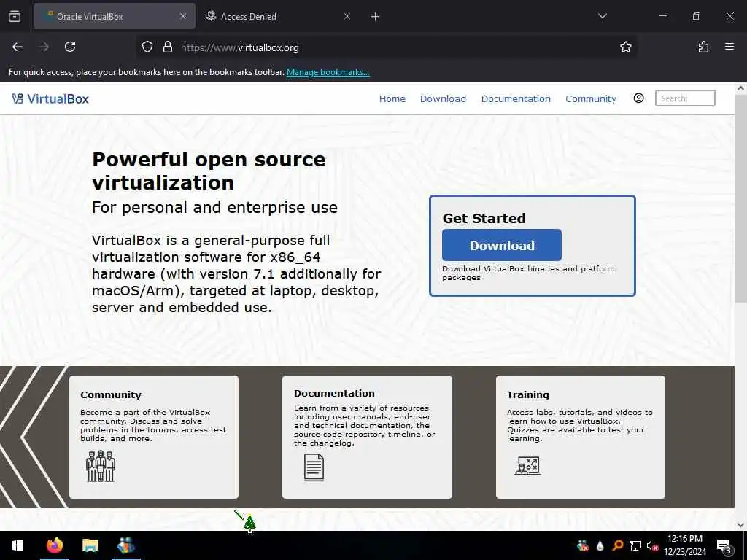This screenshot has width=747, height=560.
Task: Open File Explorer from the taskbar
Action: point(90,545)
